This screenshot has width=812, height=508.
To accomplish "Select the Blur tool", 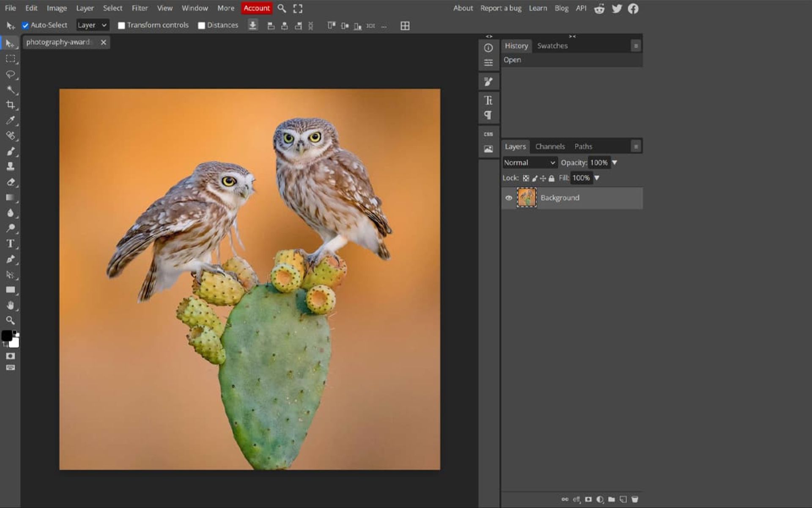I will (10, 213).
